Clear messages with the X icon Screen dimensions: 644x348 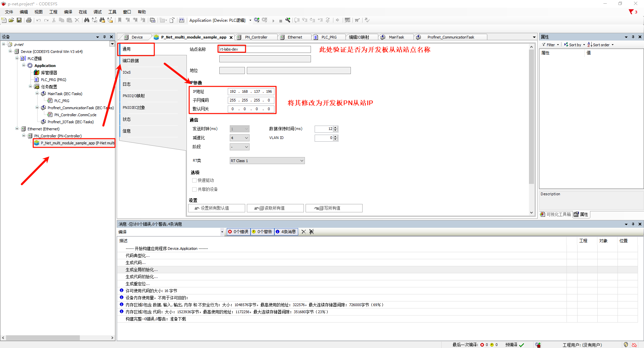tap(304, 232)
